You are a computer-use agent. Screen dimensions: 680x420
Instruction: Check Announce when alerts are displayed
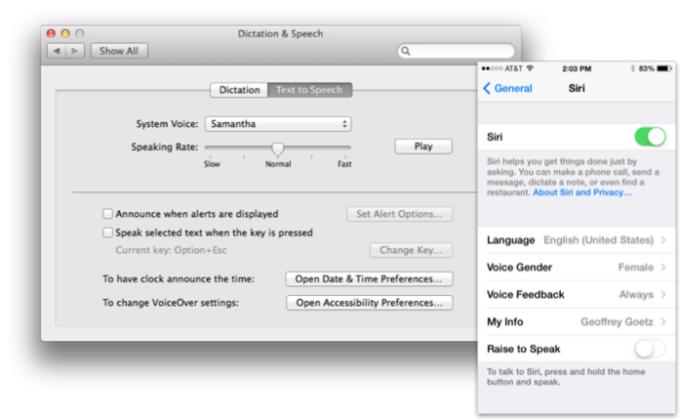click(x=108, y=213)
